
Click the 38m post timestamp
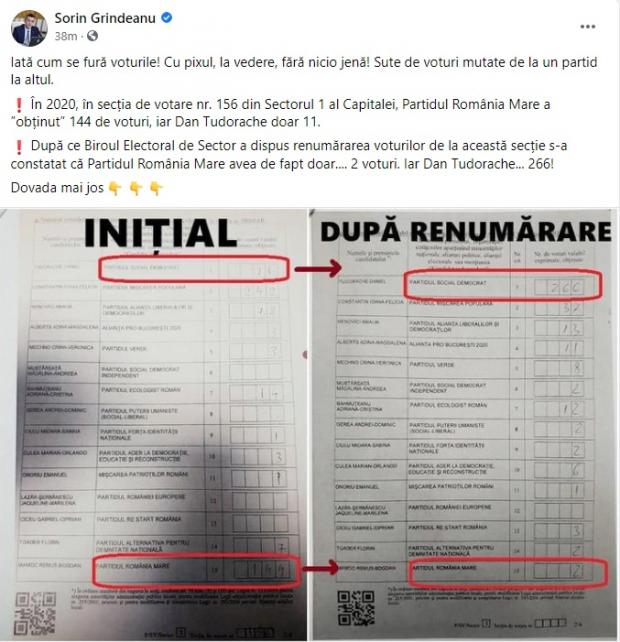(x=66, y=36)
